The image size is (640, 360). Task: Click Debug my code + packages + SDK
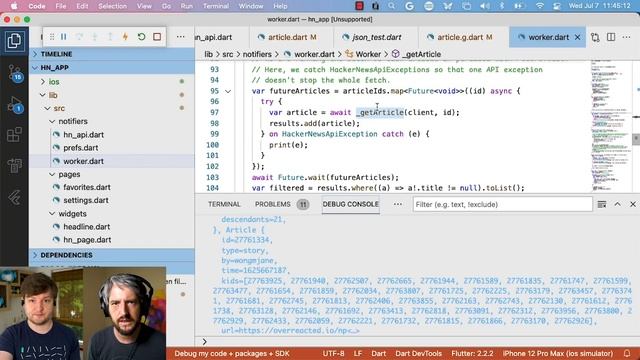(x=232, y=353)
